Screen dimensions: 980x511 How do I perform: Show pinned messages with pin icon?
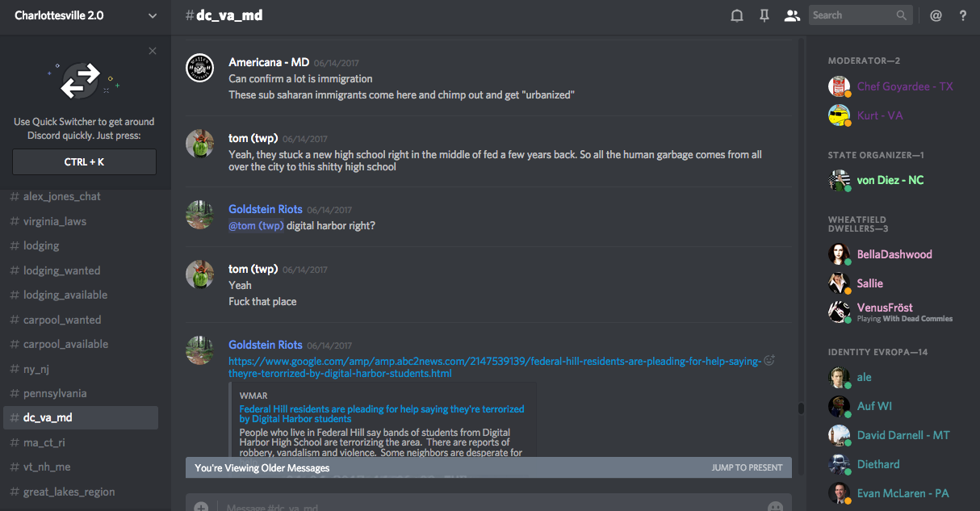point(764,15)
